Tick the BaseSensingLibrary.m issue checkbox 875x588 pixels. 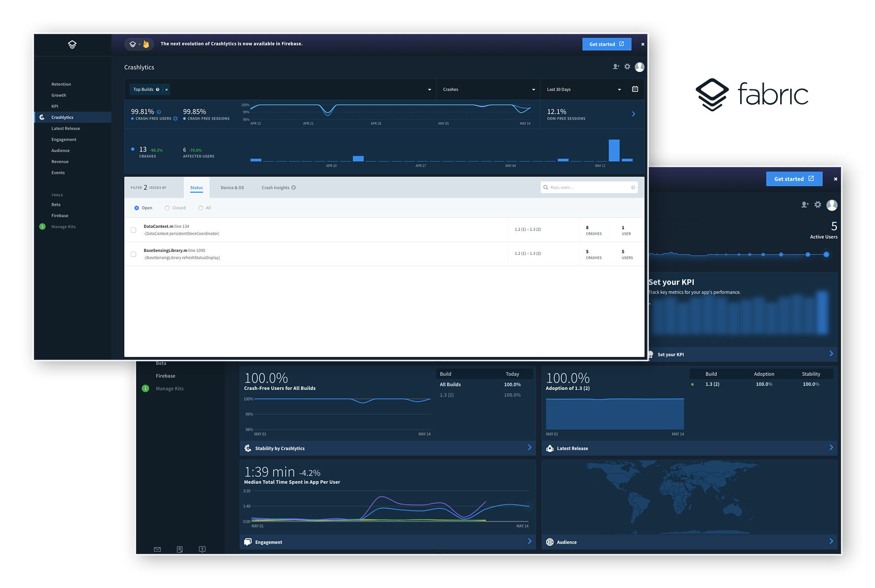[x=134, y=254]
